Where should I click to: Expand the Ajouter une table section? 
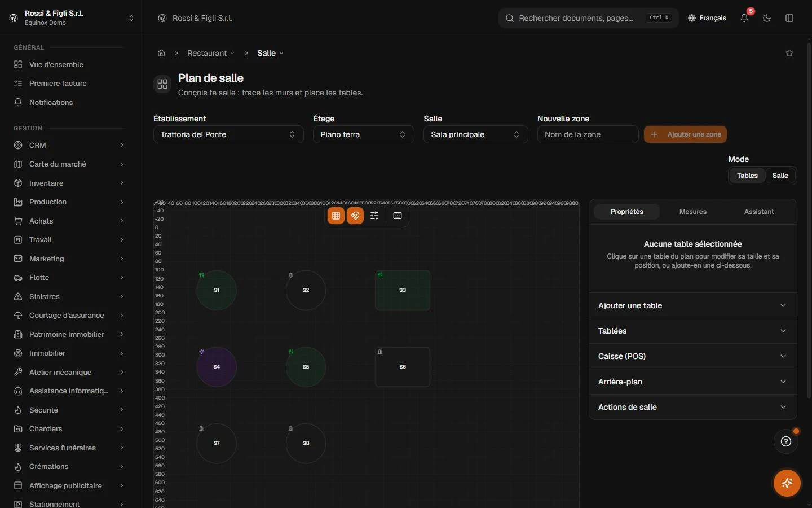point(692,305)
